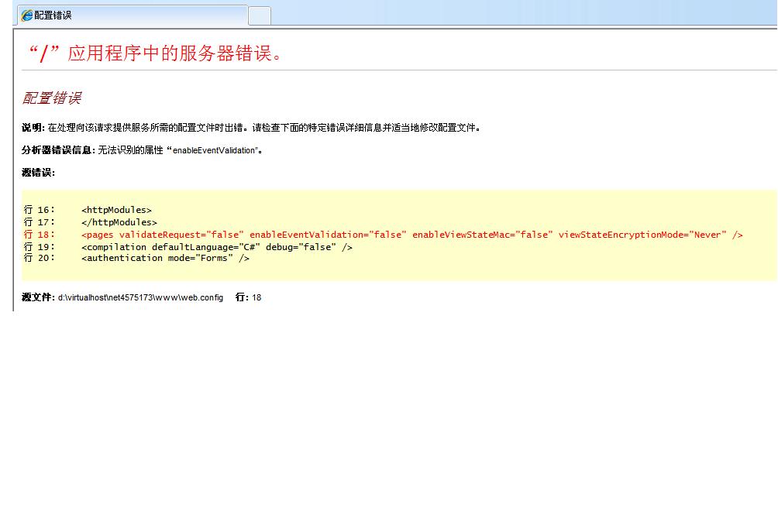
Task: Click the compilation defaultLanguage line 19
Action: coord(216,247)
